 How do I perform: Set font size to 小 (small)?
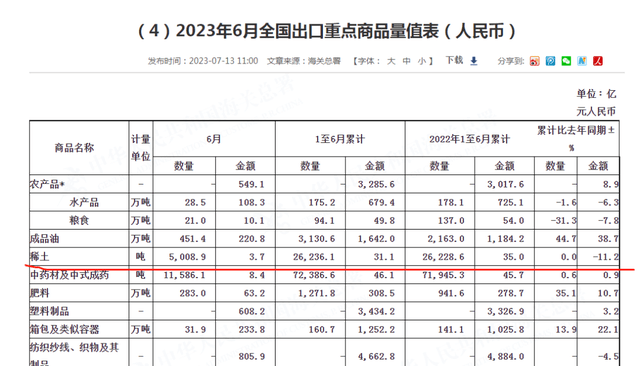422,61
